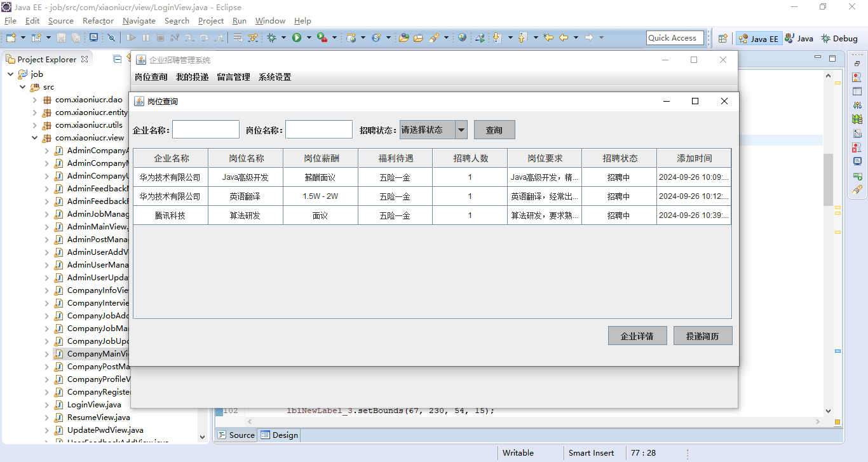Click the Last Edit Location icon
The image size is (868, 462).
(x=548, y=37)
